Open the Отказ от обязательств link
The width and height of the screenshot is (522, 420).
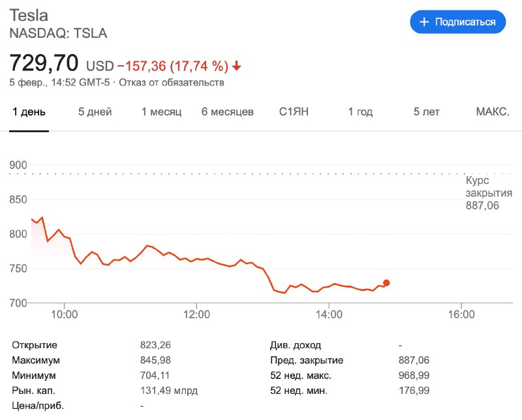(172, 82)
